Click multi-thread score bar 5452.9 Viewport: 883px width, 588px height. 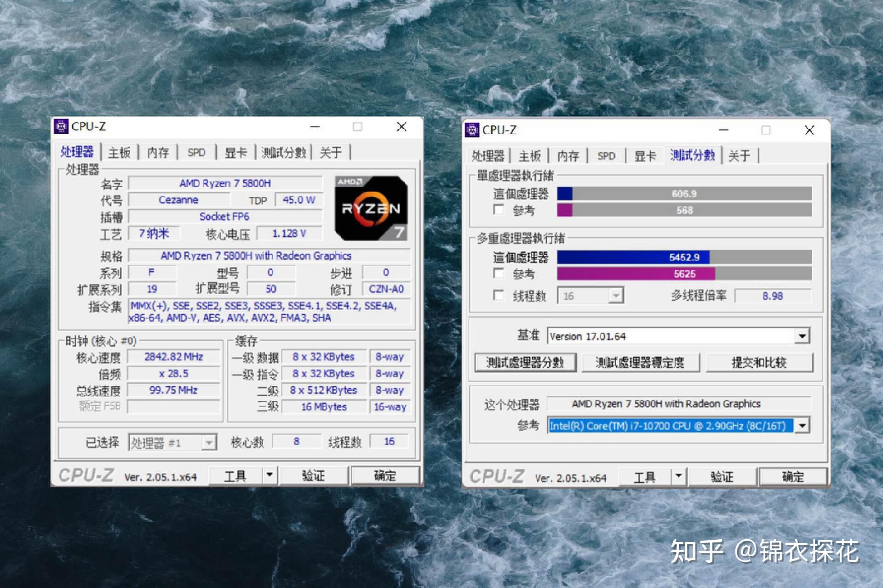(684, 257)
